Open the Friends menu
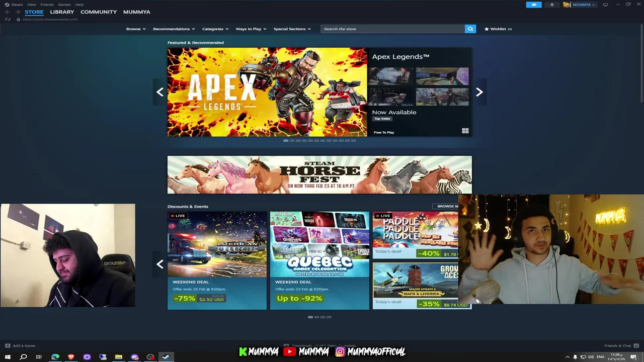 coord(47,5)
